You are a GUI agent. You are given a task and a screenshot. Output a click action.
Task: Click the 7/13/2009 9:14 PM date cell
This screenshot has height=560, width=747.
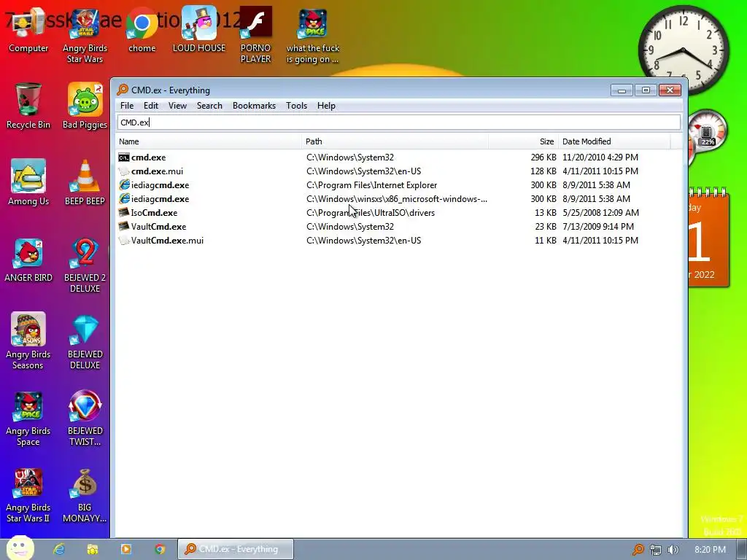point(598,227)
